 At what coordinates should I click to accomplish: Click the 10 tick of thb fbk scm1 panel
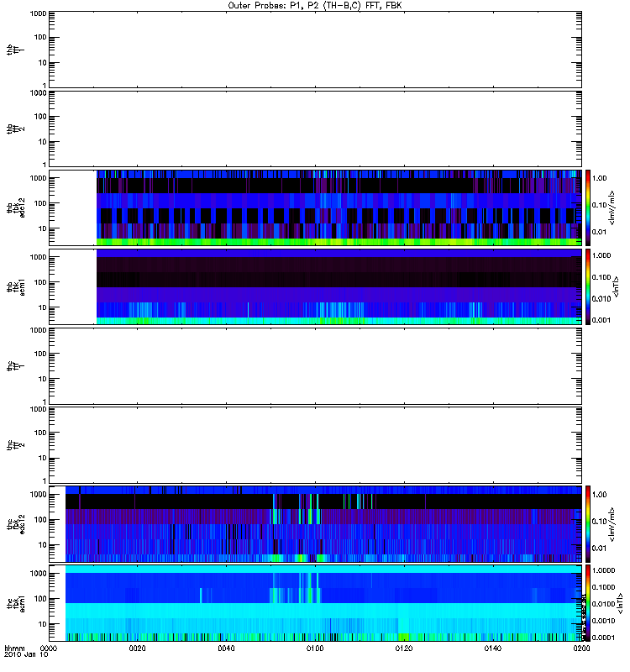tap(43, 307)
